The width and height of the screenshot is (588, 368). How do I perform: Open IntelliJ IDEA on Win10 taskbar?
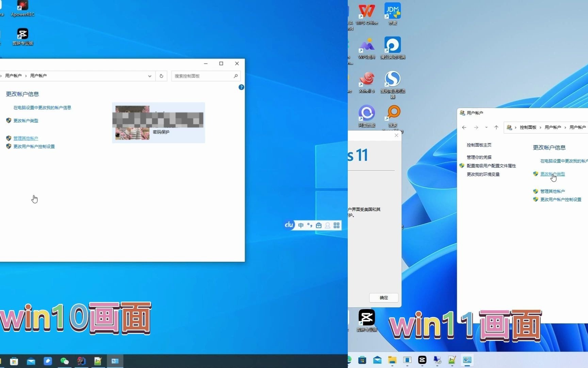(81, 361)
